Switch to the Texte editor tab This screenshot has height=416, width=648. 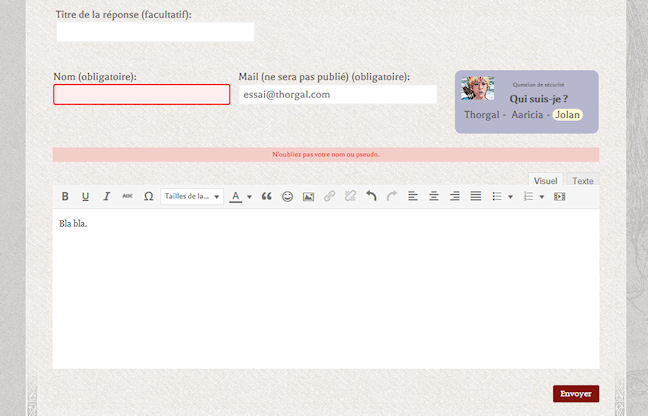click(582, 181)
